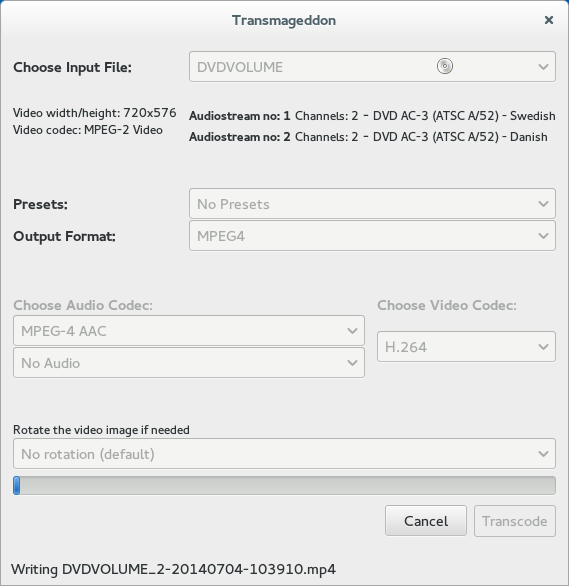This screenshot has width=569, height=586.
Task: Click the Rotate the video image label
Action: [x=101, y=430]
